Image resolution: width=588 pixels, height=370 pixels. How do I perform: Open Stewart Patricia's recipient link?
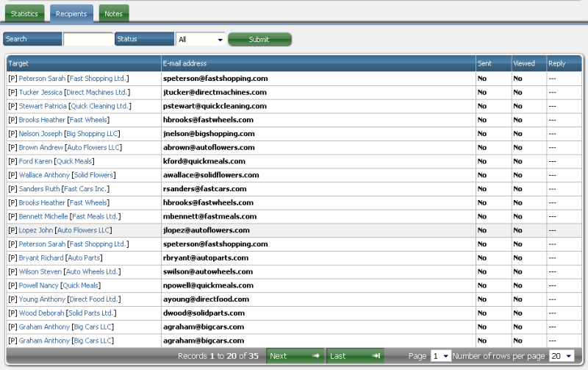tap(43, 106)
